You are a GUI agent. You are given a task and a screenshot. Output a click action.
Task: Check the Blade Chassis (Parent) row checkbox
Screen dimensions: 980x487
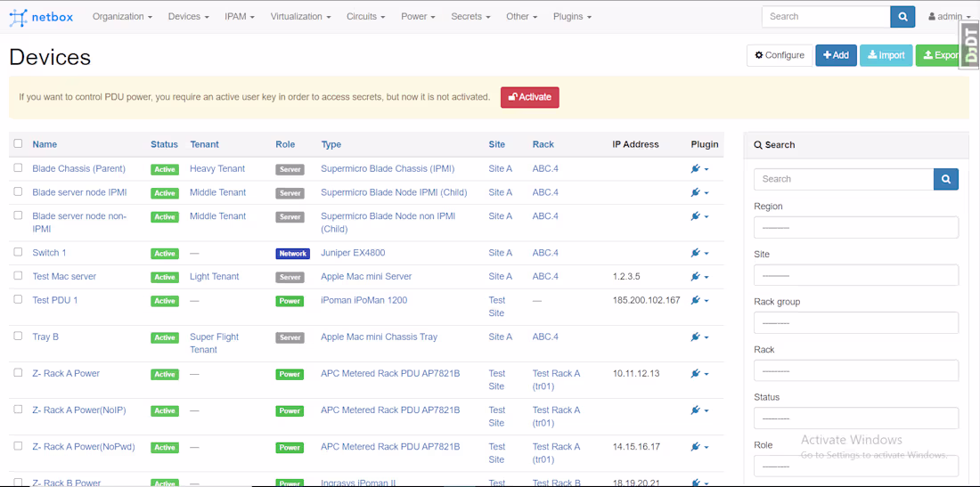pyautogui.click(x=18, y=168)
